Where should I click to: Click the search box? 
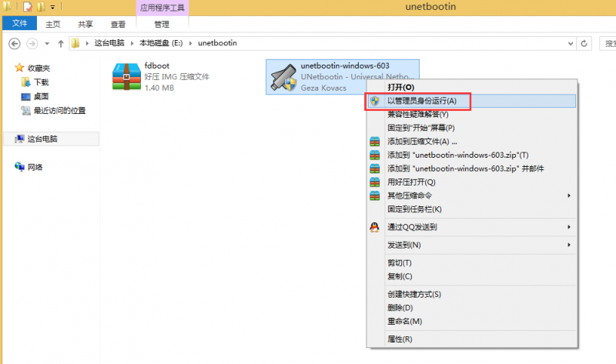point(608,44)
